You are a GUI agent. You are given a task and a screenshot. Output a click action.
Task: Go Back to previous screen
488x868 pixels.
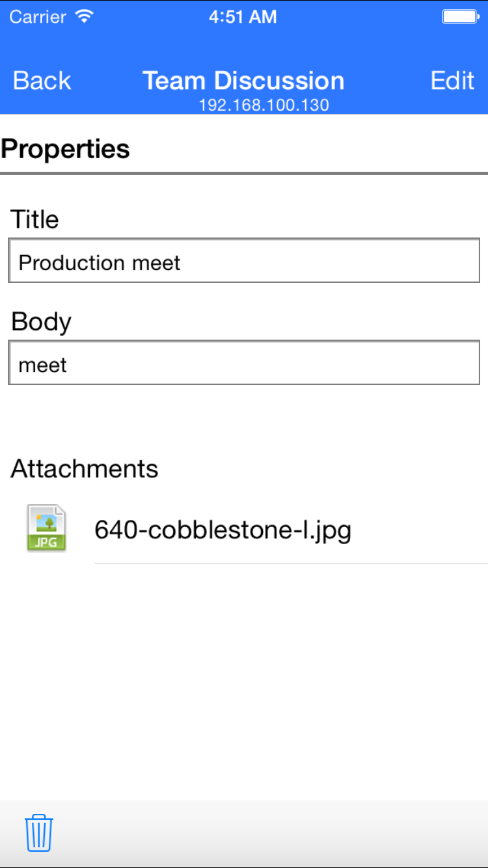[42, 81]
